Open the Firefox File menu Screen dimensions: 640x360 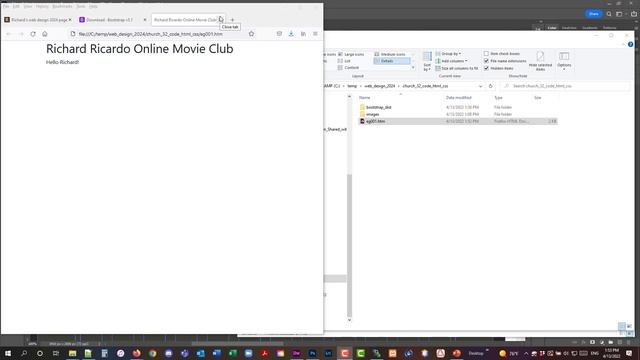pyautogui.click(x=6, y=7)
